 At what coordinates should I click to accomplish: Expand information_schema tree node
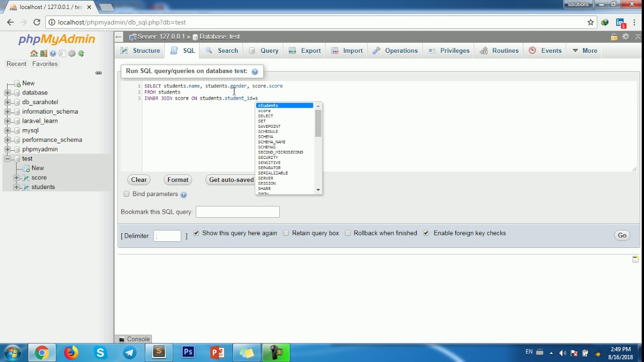pos(8,112)
